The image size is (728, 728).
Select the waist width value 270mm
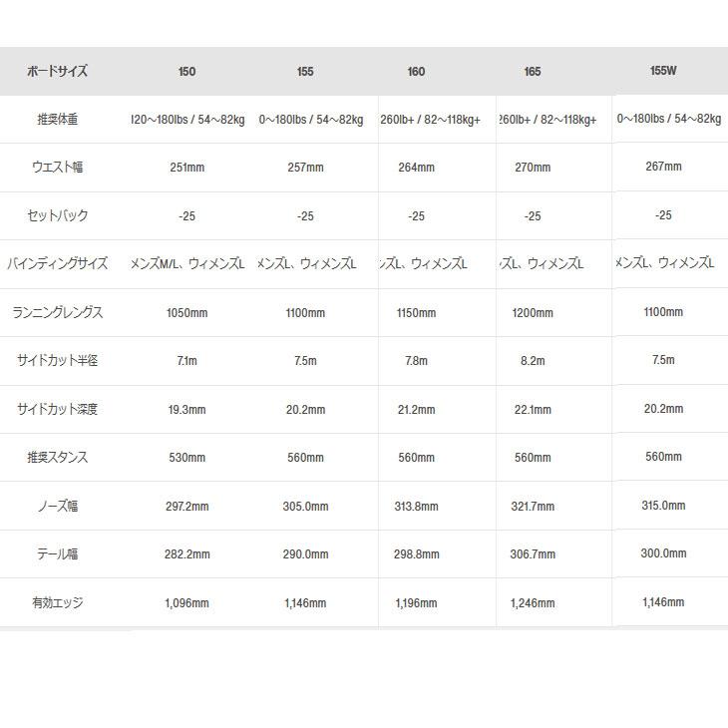pyautogui.click(x=533, y=168)
